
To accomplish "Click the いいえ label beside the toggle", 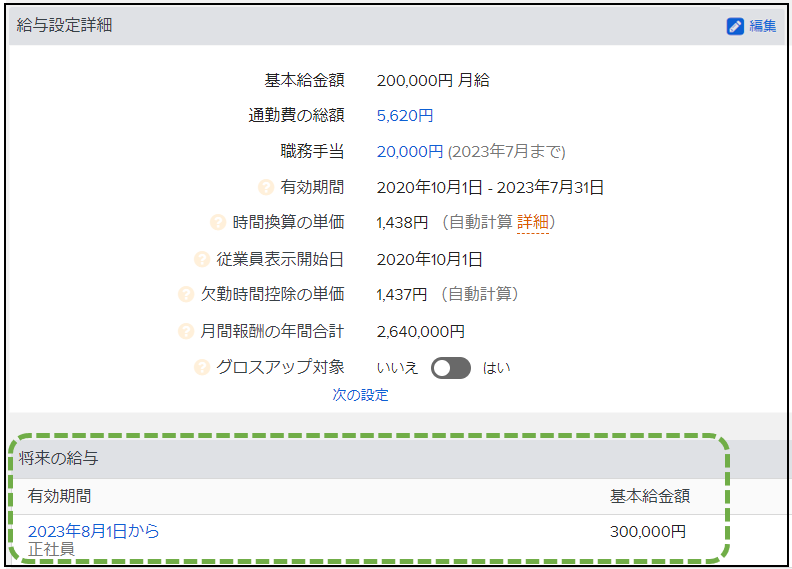I will click(397, 368).
